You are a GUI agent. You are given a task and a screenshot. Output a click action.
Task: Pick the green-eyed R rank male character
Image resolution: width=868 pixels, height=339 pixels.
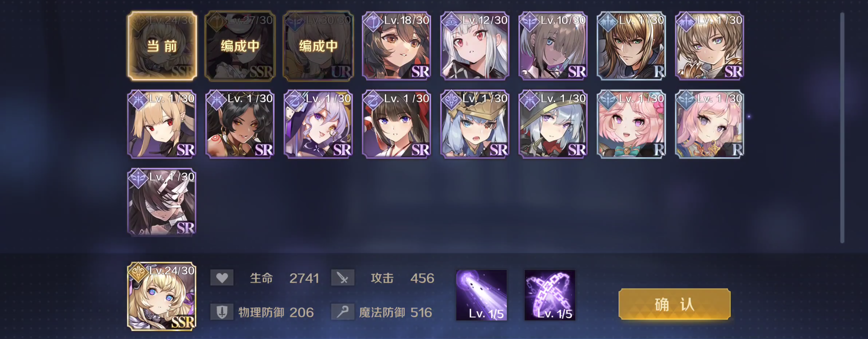tap(631, 46)
